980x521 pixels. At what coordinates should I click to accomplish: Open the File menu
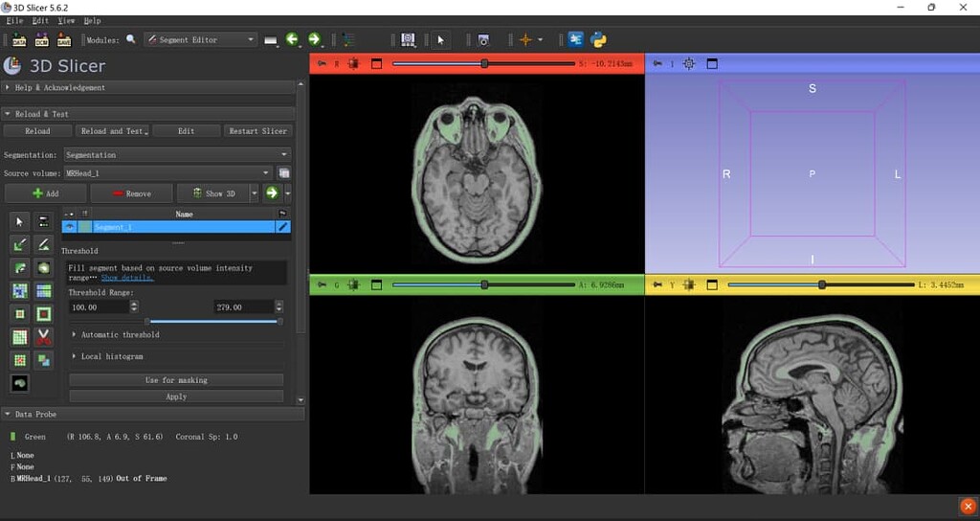click(14, 20)
